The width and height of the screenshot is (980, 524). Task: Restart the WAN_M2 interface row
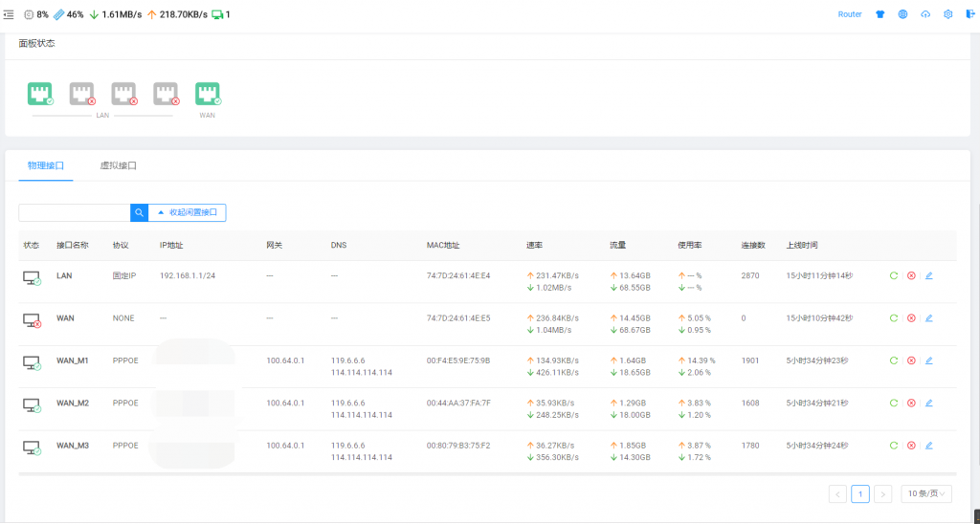pyautogui.click(x=894, y=403)
